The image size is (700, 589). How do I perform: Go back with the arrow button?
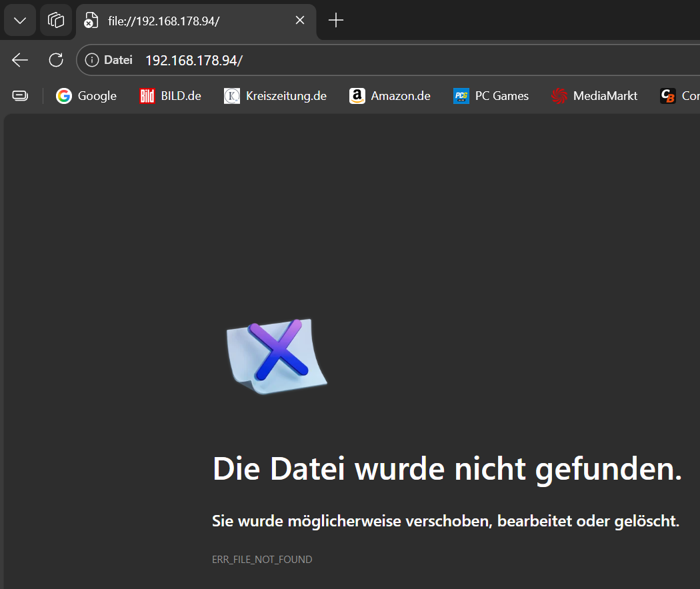[x=20, y=60]
